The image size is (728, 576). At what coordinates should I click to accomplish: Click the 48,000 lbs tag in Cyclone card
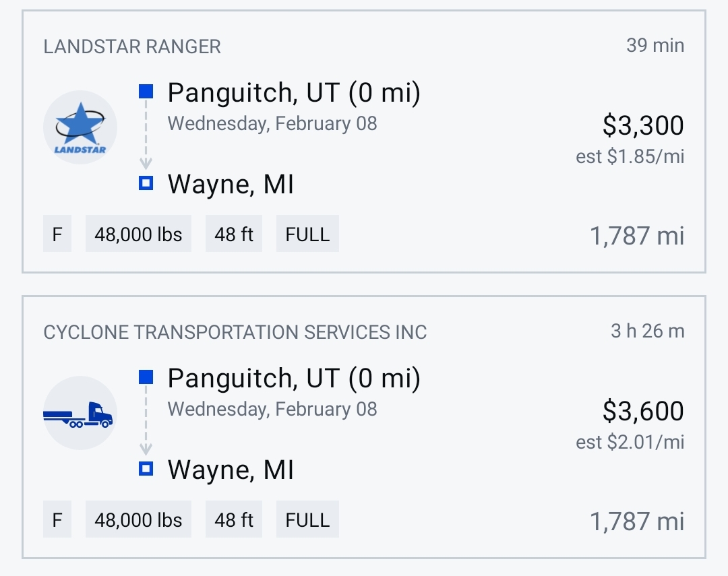138,519
